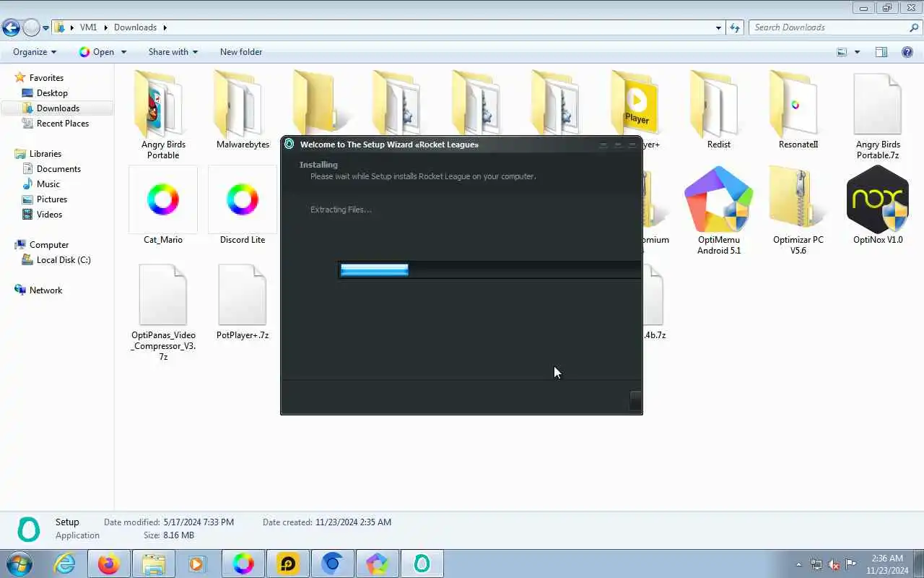Click the Explorer Forward navigation arrow
Image resolution: width=924 pixels, height=578 pixels.
31,27
